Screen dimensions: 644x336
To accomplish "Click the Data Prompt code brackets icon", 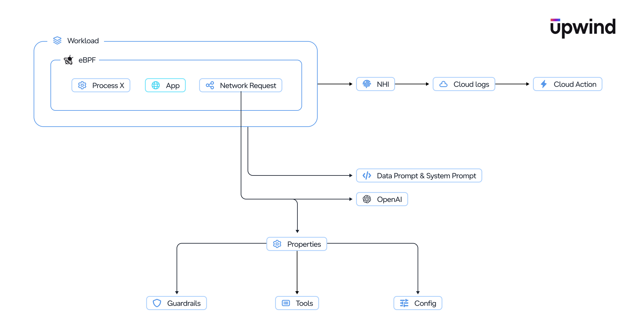I will (x=367, y=175).
